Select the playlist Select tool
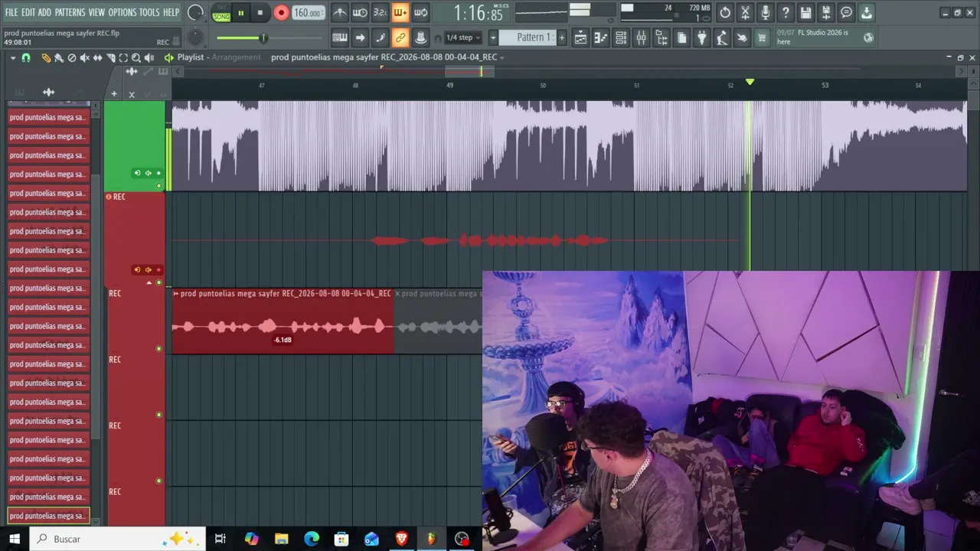Screen dimensions: 980x551 pyautogui.click(x=123, y=58)
